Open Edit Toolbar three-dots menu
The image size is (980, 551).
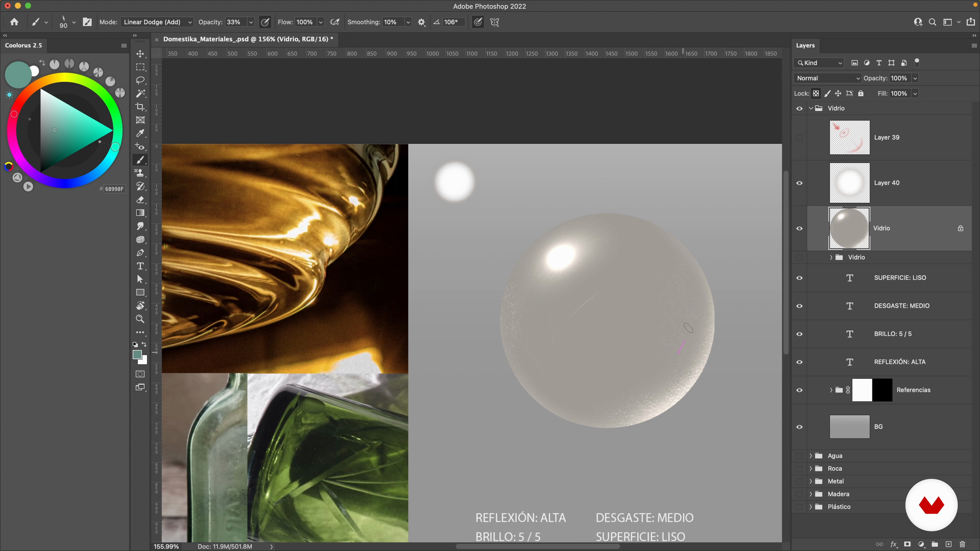tap(140, 332)
